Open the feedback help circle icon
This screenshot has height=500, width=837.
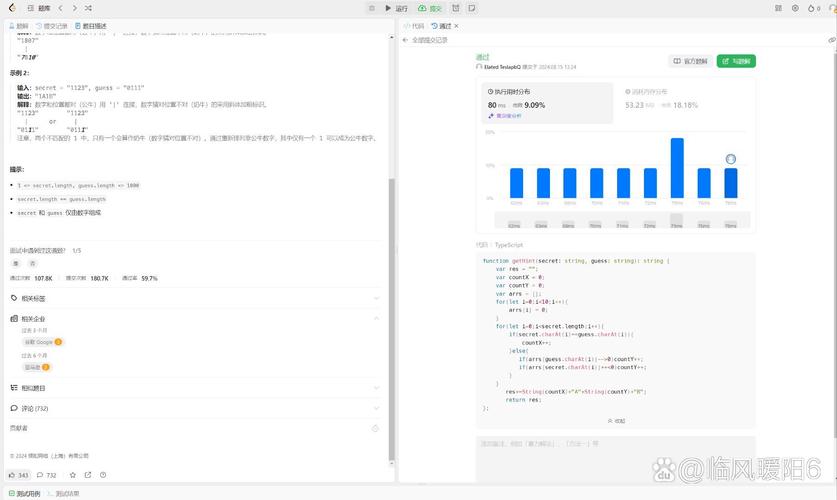click(103, 475)
